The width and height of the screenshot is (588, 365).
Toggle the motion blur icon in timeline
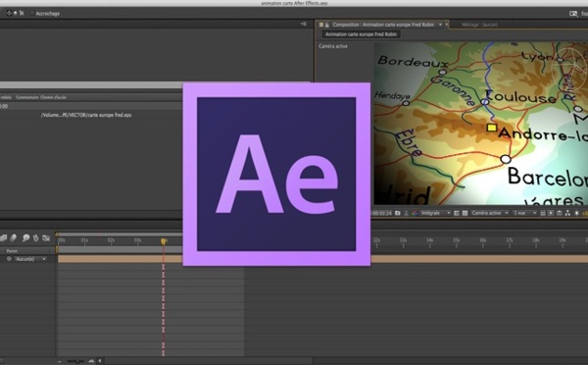point(13,237)
